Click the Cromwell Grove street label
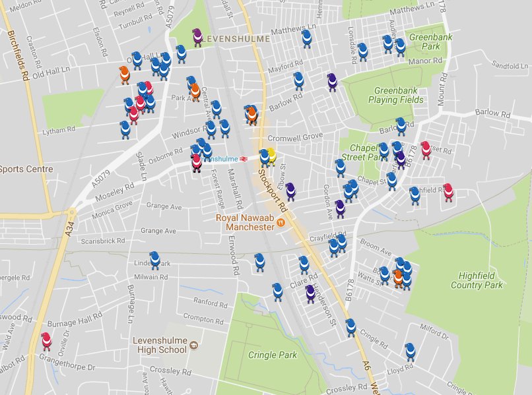Image resolution: width=532 pixels, height=395 pixels. point(295,137)
